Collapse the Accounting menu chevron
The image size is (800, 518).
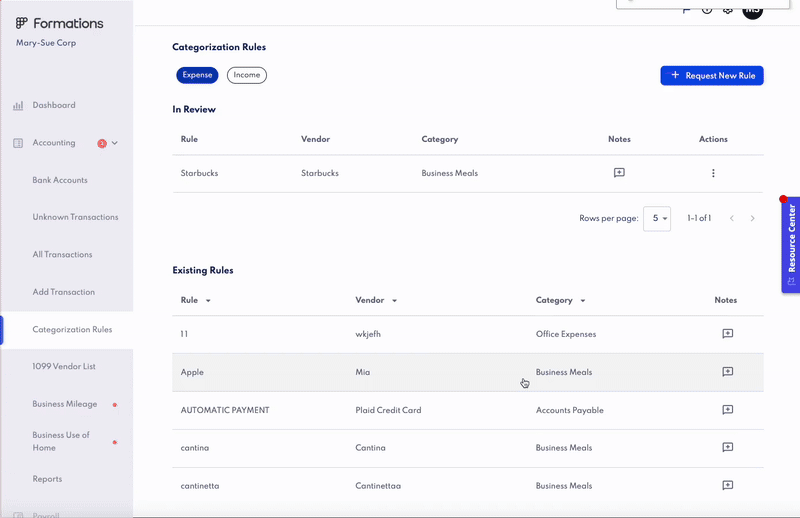click(x=115, y=143)
